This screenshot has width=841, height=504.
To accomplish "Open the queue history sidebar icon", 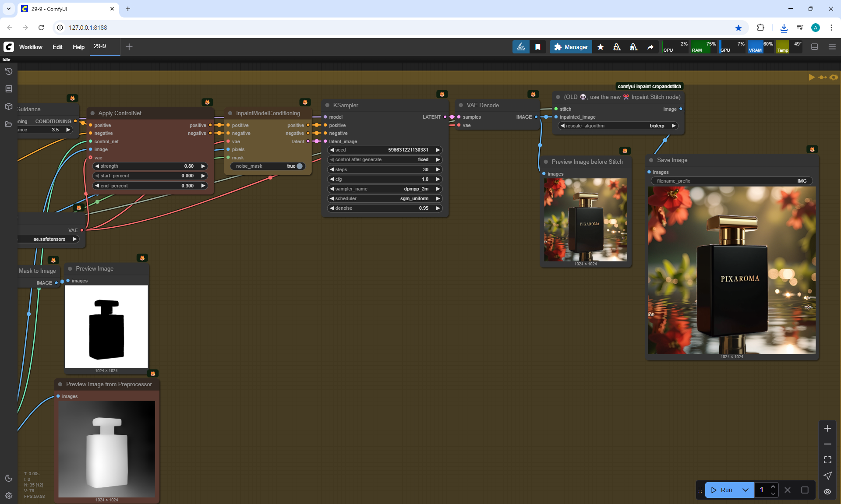I will click(8, 71).
